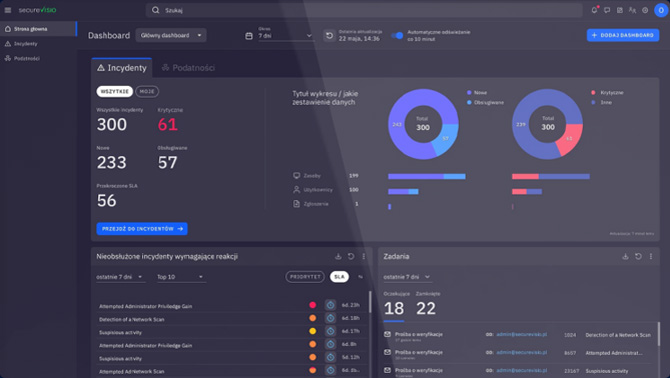Click the red priority dot in 6d. 23h row
The image size is (670, 378).
click(x=312, y=305)
